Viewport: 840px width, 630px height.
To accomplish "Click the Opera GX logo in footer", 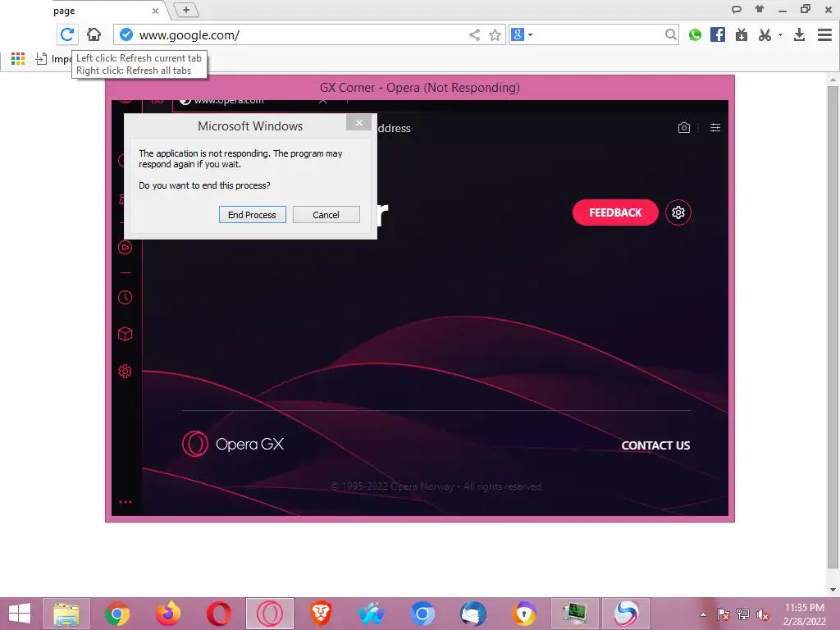I will pos(233,444).
